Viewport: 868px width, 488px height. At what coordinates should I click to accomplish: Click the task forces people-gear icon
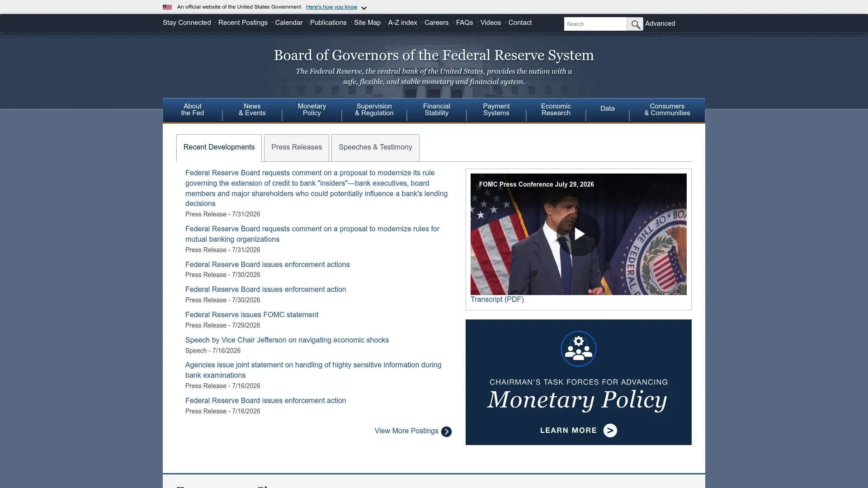click(579, 349)
